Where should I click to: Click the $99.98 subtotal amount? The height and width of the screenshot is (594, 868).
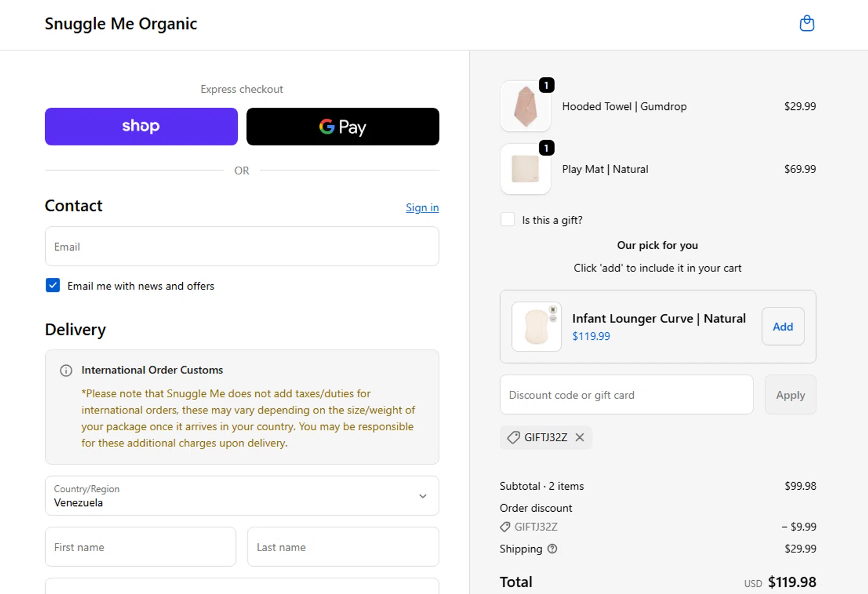[800, 486]
